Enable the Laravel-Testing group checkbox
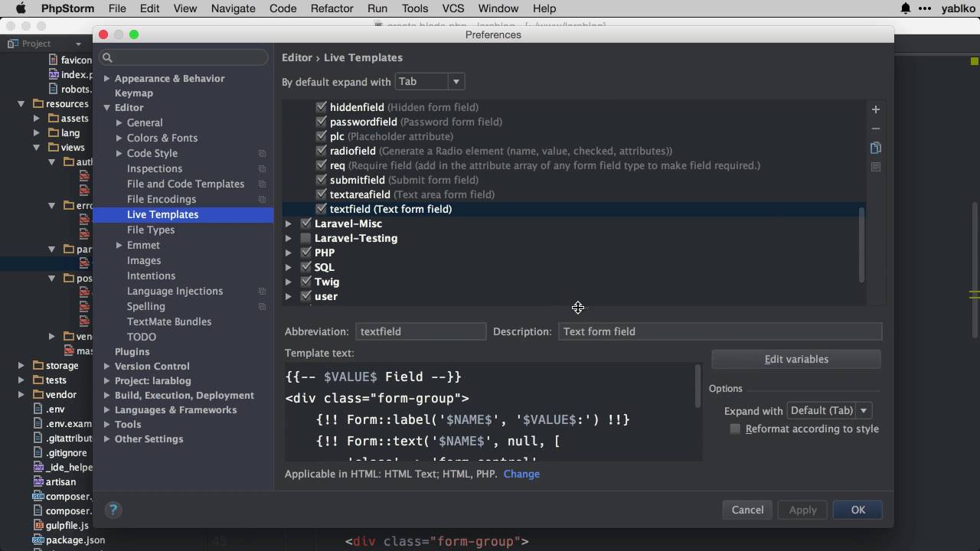This screenshot has height=551, width=980. point(306,238)
